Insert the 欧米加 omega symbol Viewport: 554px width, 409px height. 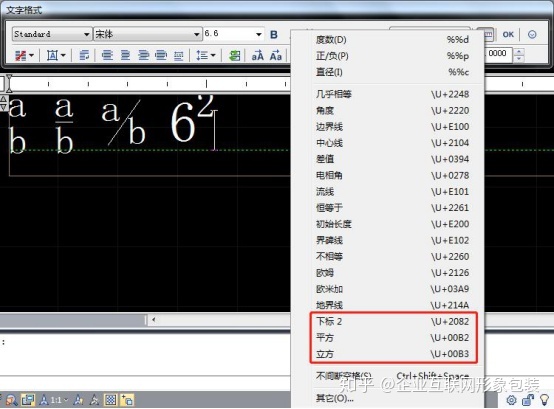(392, 289)
